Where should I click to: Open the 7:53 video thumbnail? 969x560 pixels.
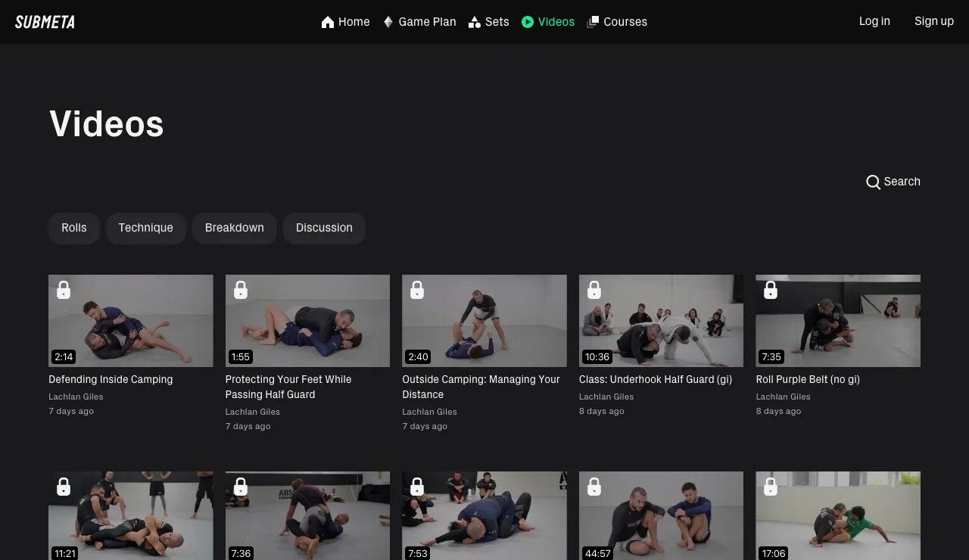[x=484, y=516]
